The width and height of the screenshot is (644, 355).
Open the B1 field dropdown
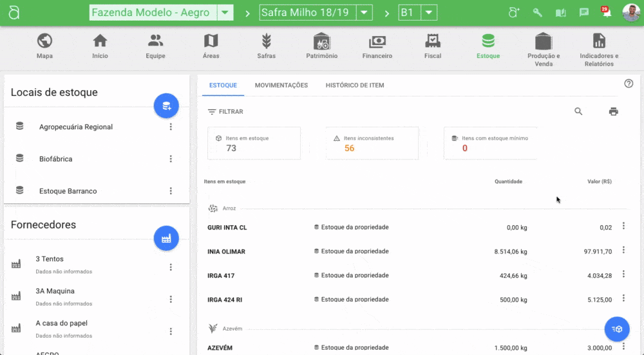pyautogui.click(x=429, y=13)
